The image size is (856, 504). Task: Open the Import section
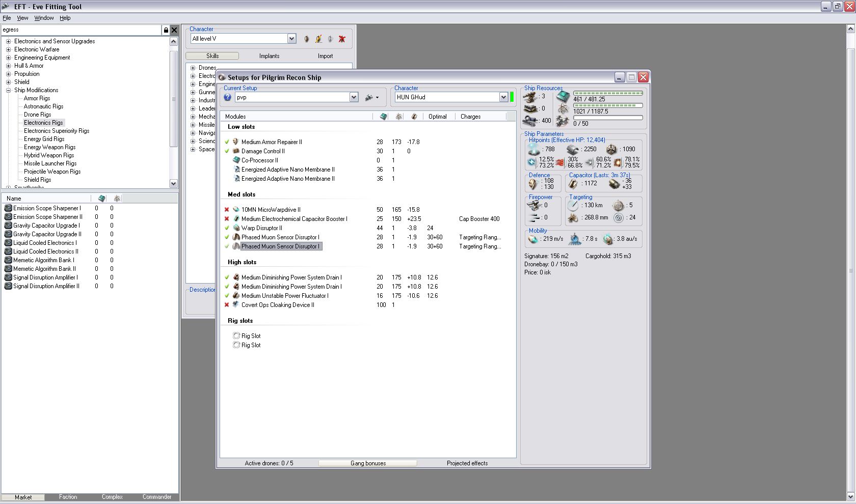[325, 56]
